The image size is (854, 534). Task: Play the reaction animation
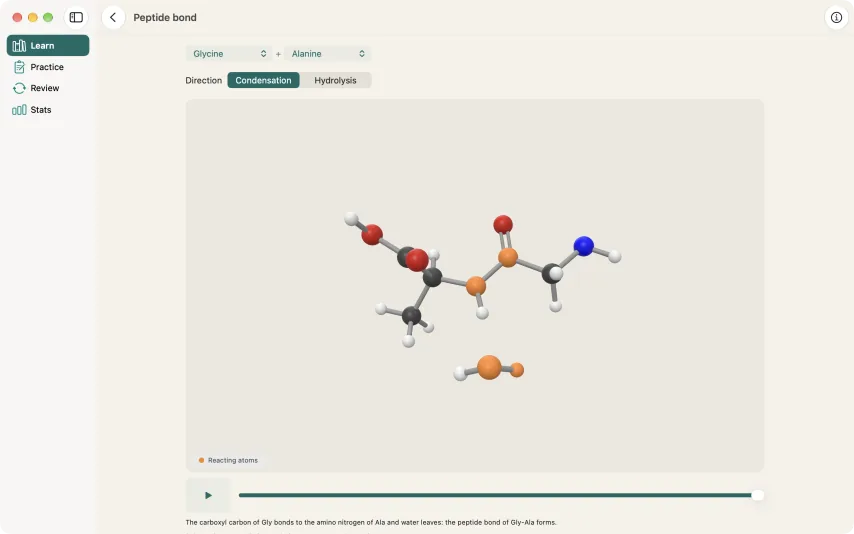tap(208, 495)
